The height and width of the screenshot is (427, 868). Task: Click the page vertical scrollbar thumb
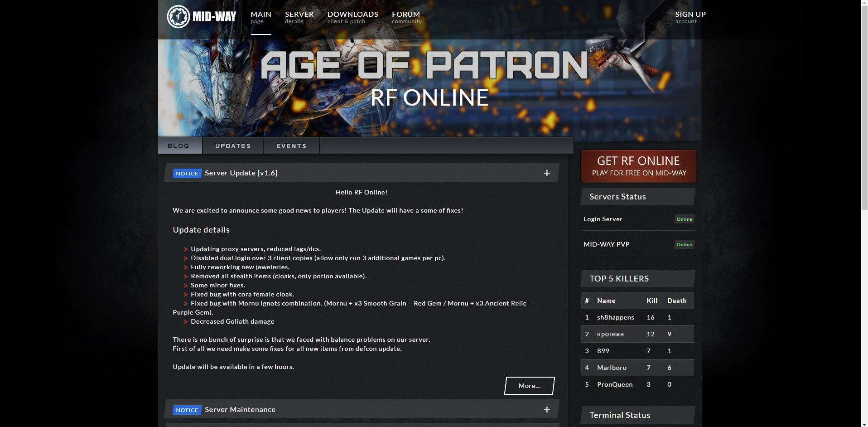click(864, 109)
